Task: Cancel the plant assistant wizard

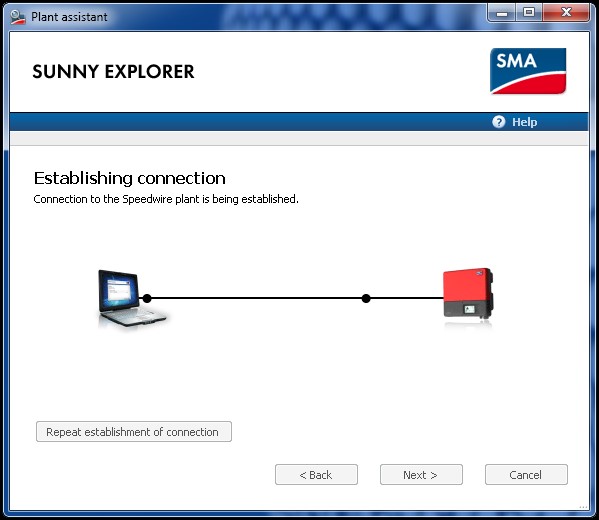Action: [x=526, y=475]
